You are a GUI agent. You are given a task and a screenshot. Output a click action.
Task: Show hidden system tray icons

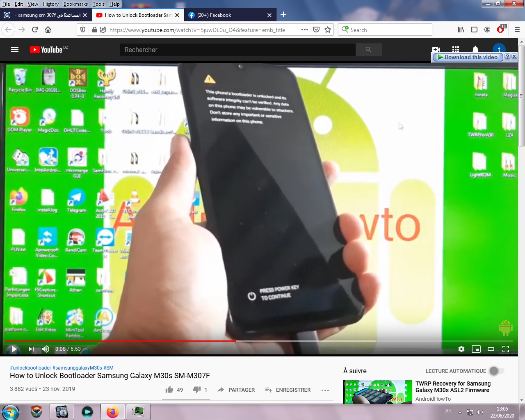click(460, 412)
